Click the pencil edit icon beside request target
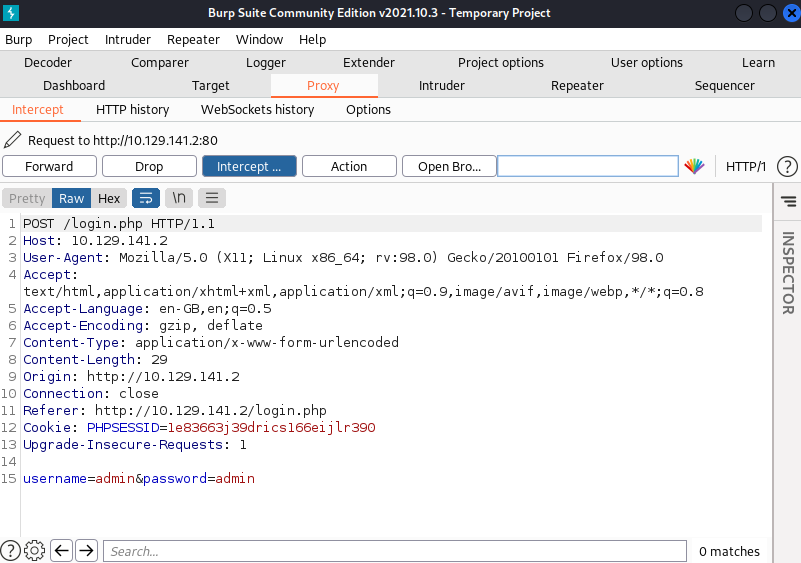Screen dimensions: 801x563 (x=12, y=140)
